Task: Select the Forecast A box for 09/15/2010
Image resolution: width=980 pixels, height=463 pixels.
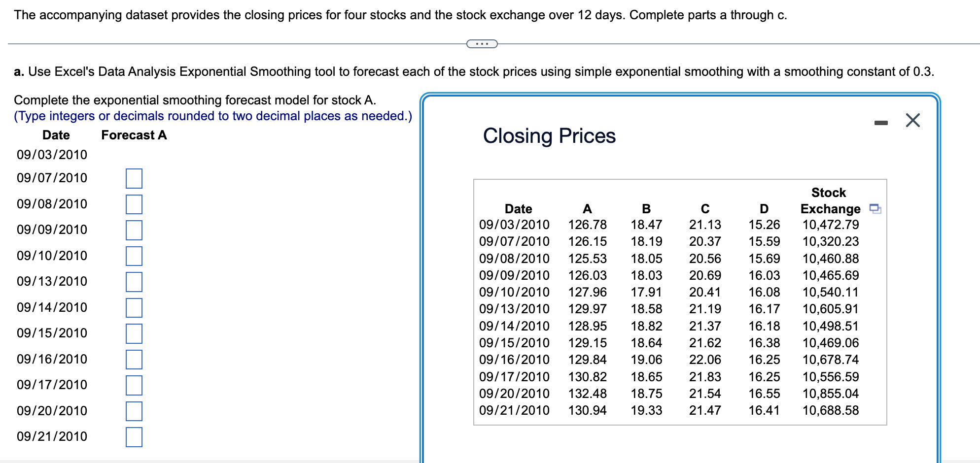Action: coord(133,334)
